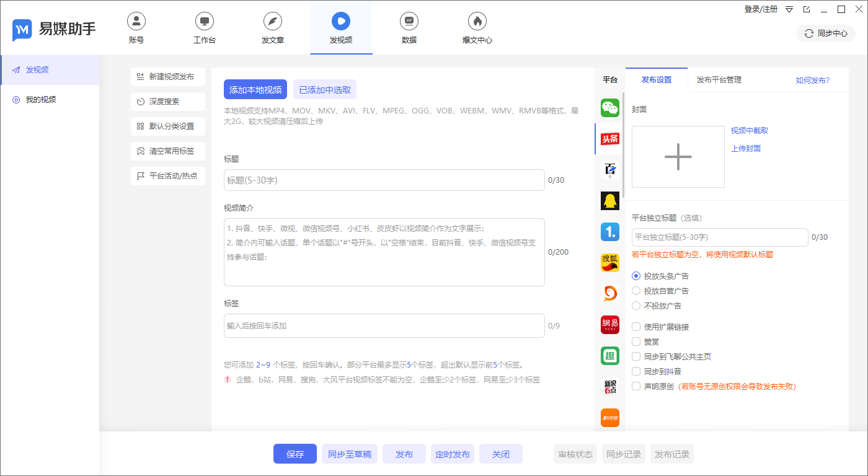Enable the 同步到抖音 checkbox

635,371
